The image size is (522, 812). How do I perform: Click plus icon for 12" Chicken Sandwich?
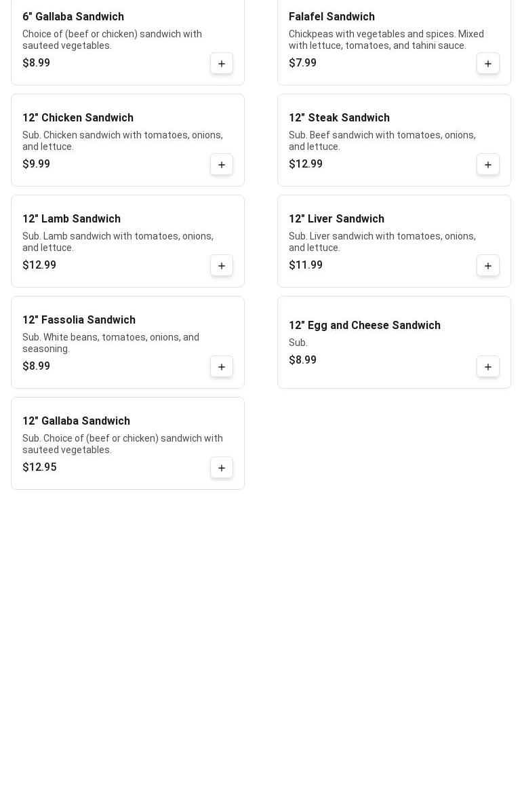click(x=222, y=165)
